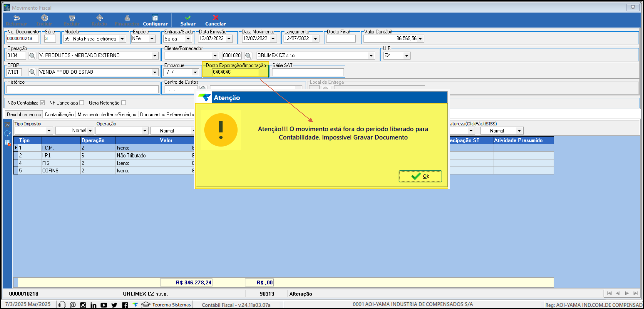Save the document with Salvar
This screenshot has width=644, height=309.
coord(188,20)
